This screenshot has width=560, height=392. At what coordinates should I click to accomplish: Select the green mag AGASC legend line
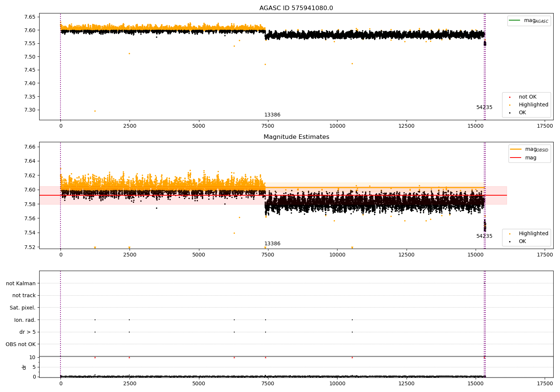[x=515, y=21]
